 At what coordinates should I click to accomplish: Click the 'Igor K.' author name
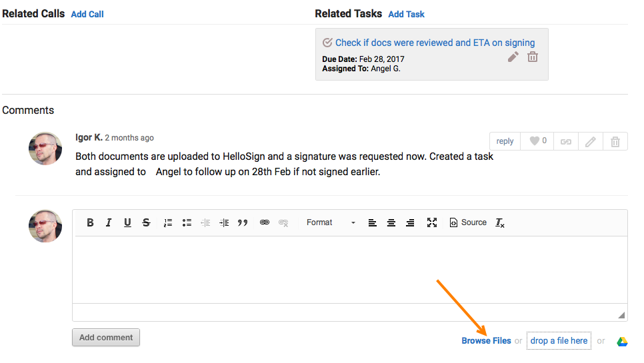(x=89, y=137)
